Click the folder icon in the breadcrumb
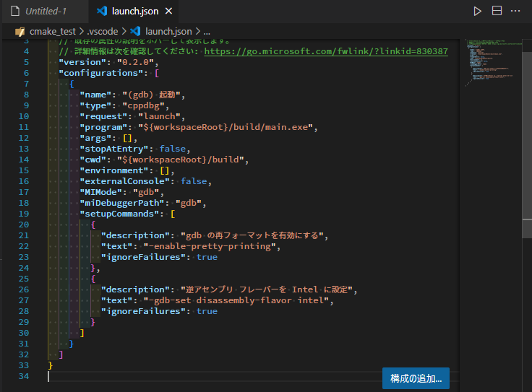Viewport: 532px width, 392px height. point(20,32)
